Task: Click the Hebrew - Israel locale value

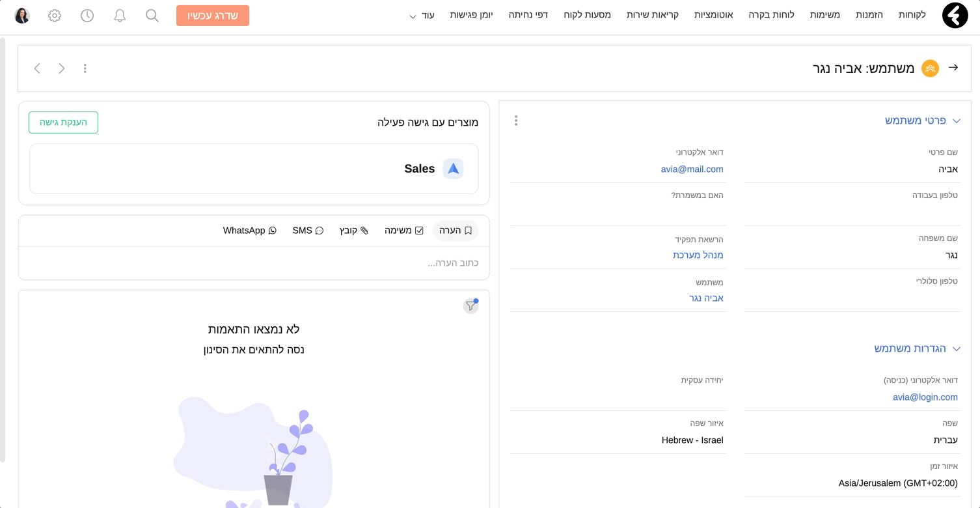Action: pos(692,440)
